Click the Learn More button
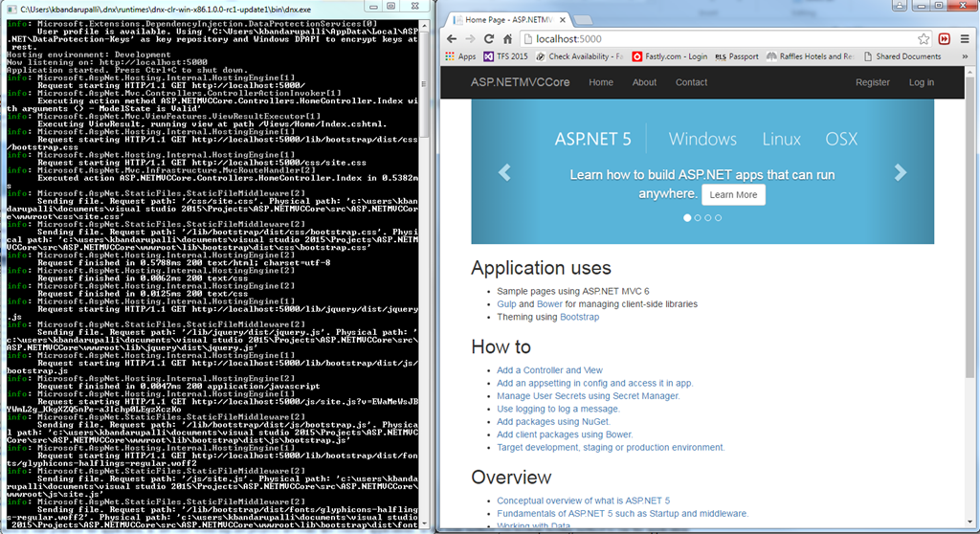 pyautogui.click(x=733, y=194)
